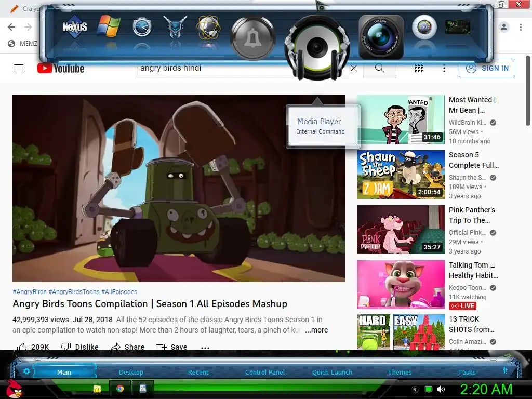Like the video with 209K thumbs up
Screen dimensions: 532x399
pos(33,347)
